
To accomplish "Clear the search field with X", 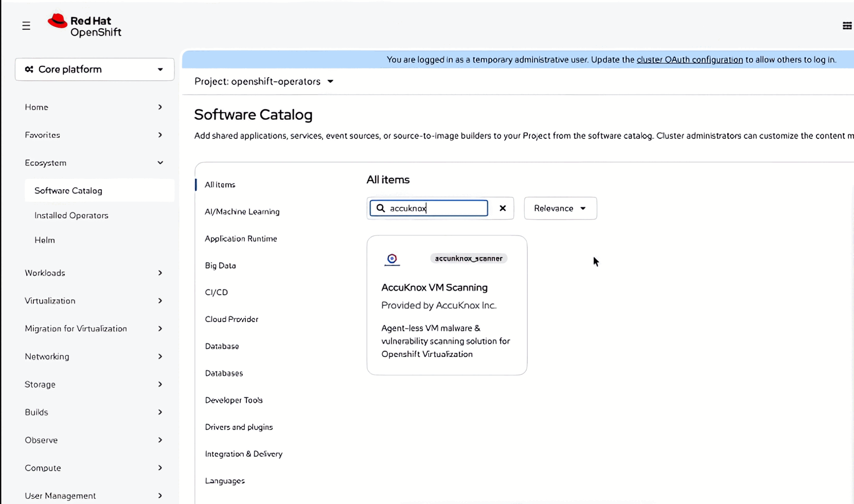I will coord(503,208).
